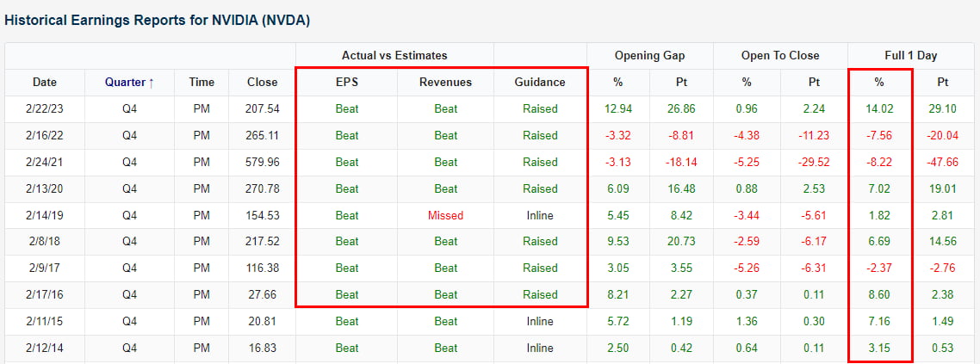980x364 pixels.
Task: Click the full day percent -2.37
Action: click(x=879, y=268)
